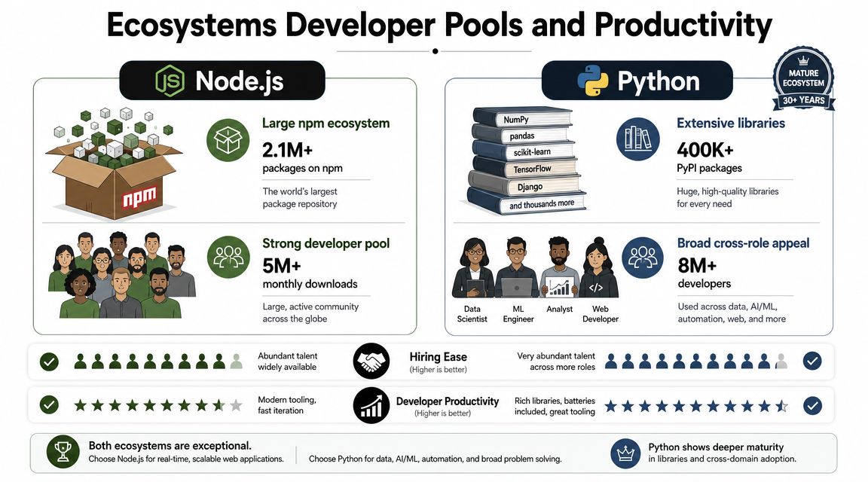Select the green npm package box icon
The height and width of the screenshot is (482, 868).
228,140
